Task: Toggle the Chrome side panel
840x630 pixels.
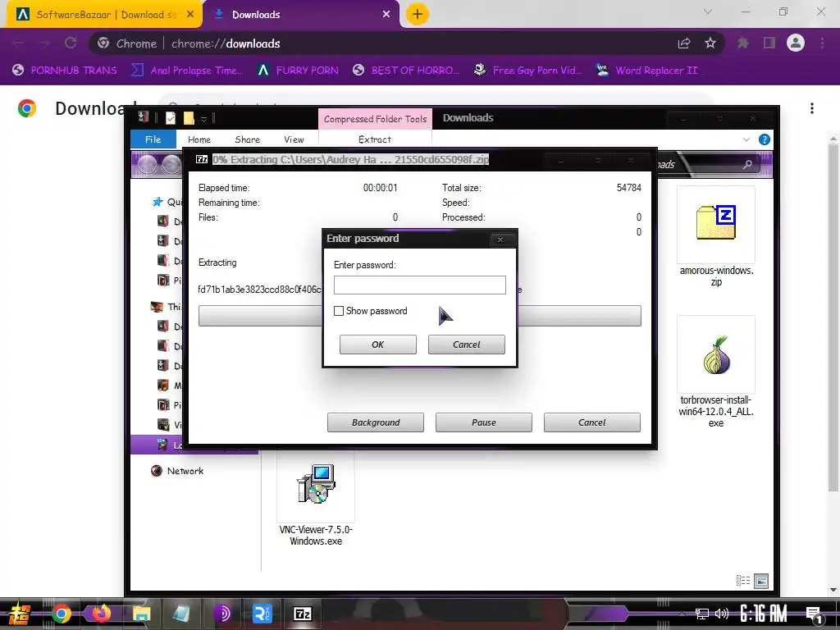Action: 769,43
